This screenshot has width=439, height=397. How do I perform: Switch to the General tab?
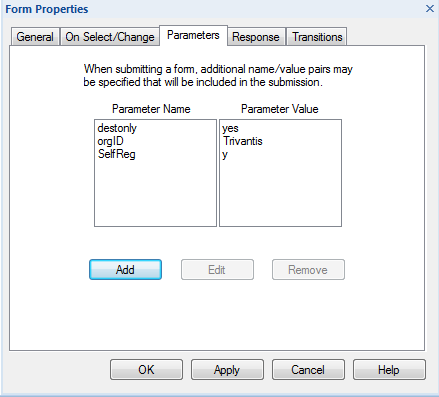(35, 37)
